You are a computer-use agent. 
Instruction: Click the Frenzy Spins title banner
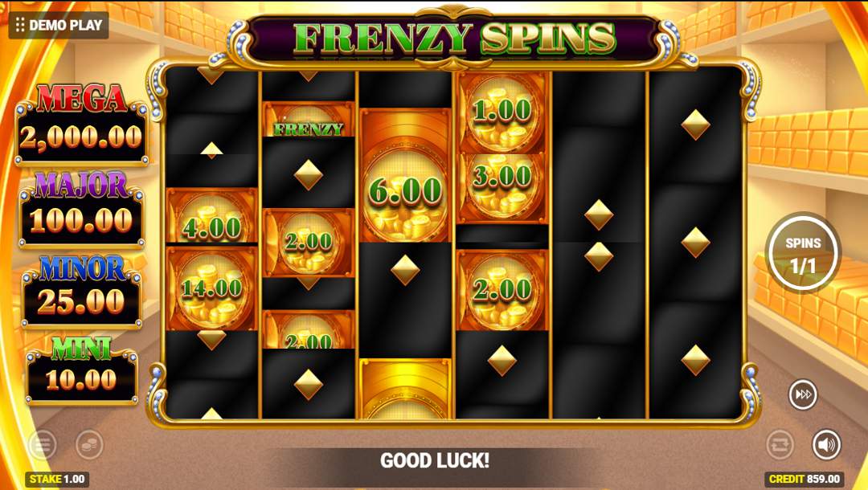pos(454,40)
